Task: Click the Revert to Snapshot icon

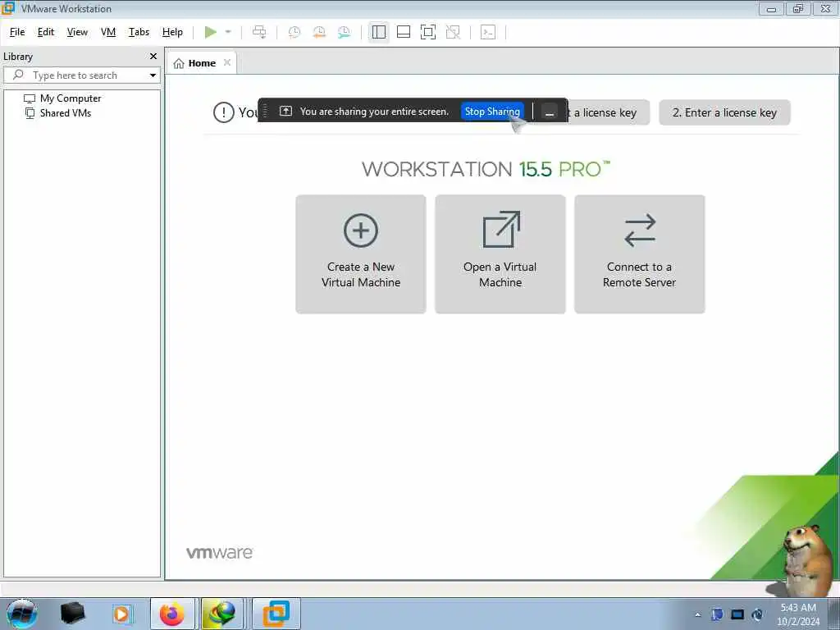Action: (x=319, y=32)
